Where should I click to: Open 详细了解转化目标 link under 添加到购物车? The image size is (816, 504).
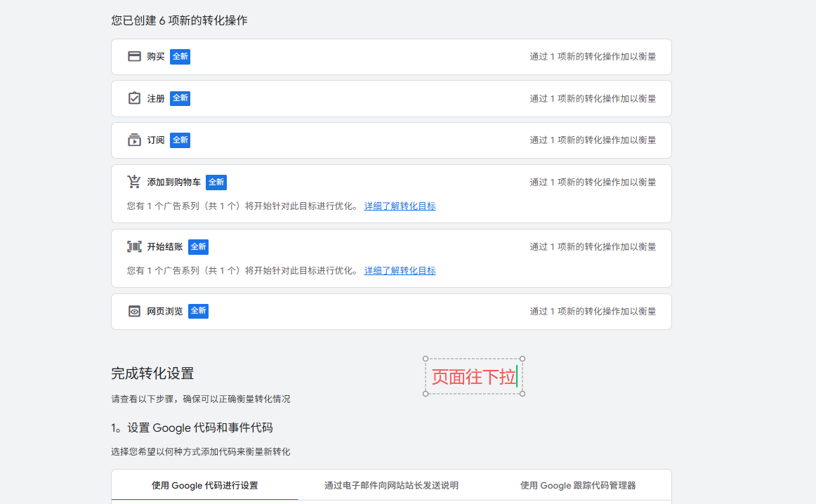coord(400,206)
